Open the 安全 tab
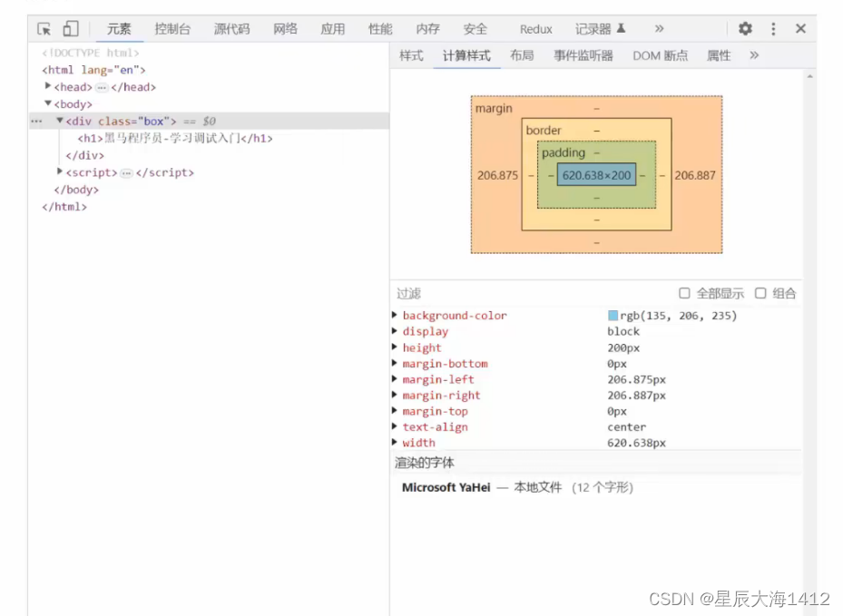Viewport: 843px width, 616px height. coord(475,29)
